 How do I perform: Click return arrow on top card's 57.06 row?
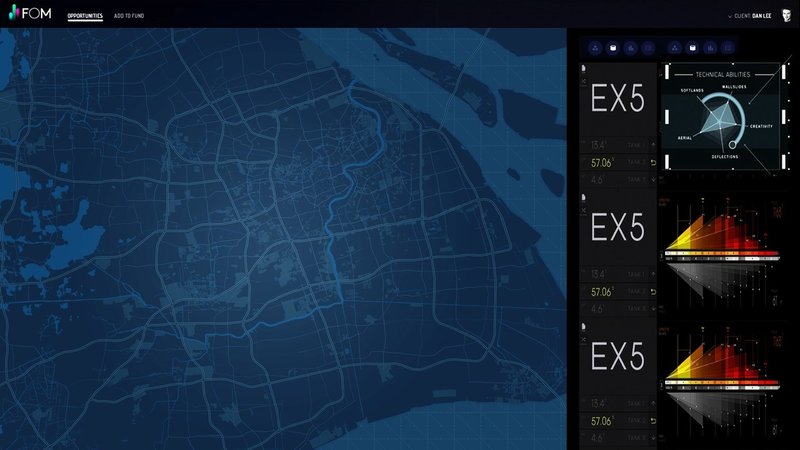tap(653, 163)
